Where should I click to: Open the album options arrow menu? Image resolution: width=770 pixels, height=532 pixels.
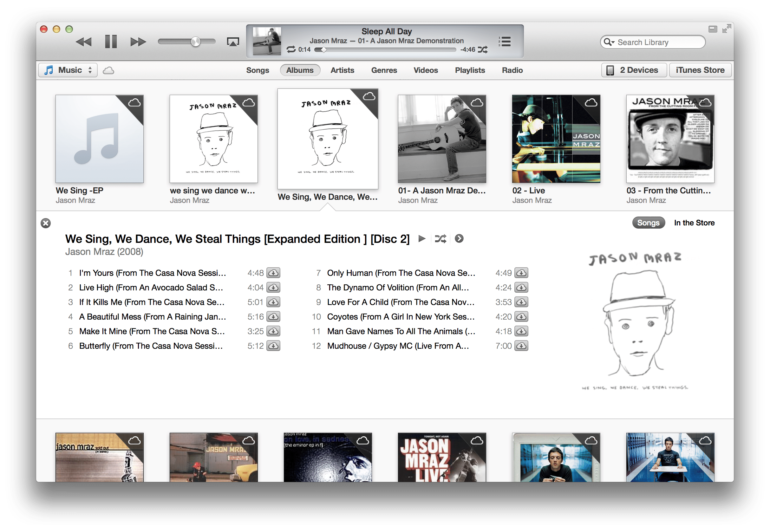pos(459,239)
